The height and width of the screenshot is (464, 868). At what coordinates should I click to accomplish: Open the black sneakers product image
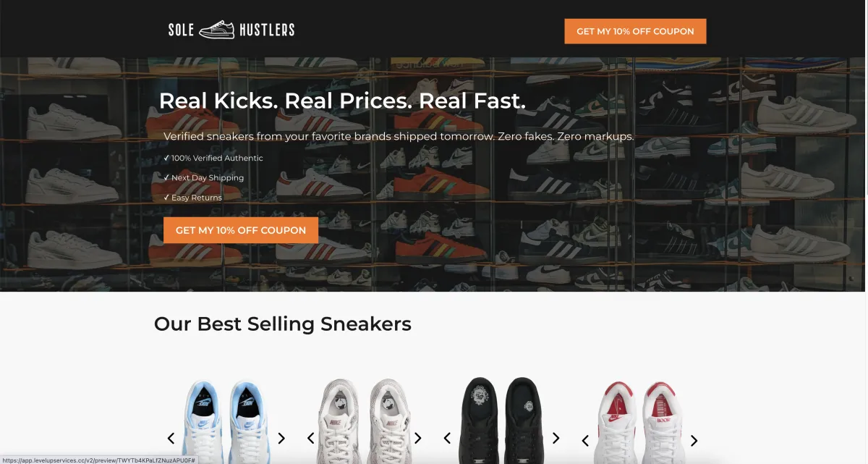tap(501, 421)
